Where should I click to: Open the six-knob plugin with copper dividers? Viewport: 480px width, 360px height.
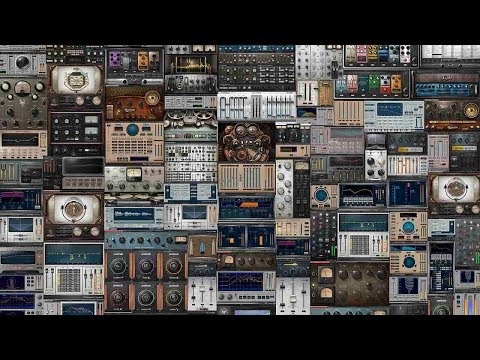click(x=146, y=282)
